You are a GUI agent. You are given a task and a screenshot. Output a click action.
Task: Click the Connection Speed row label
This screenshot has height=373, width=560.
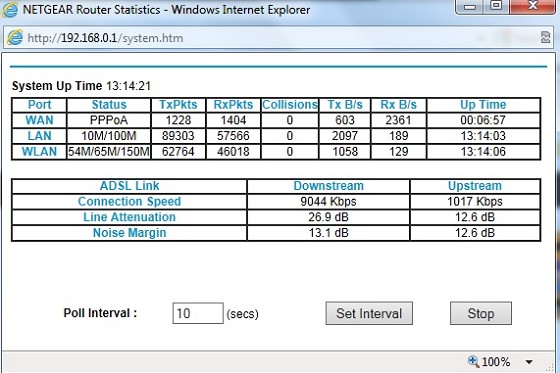coord(129,202)
